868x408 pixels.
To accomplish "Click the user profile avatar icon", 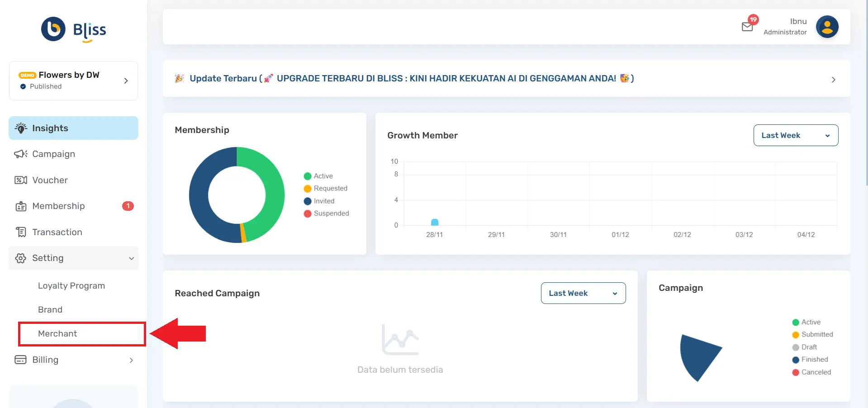I will pyautogui.click(x=827, y=27).
